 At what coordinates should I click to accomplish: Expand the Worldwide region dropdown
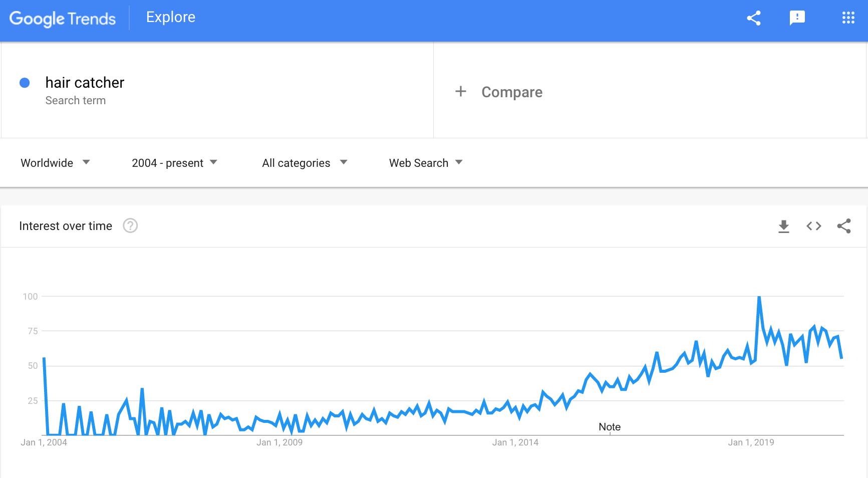pos(55,163)
